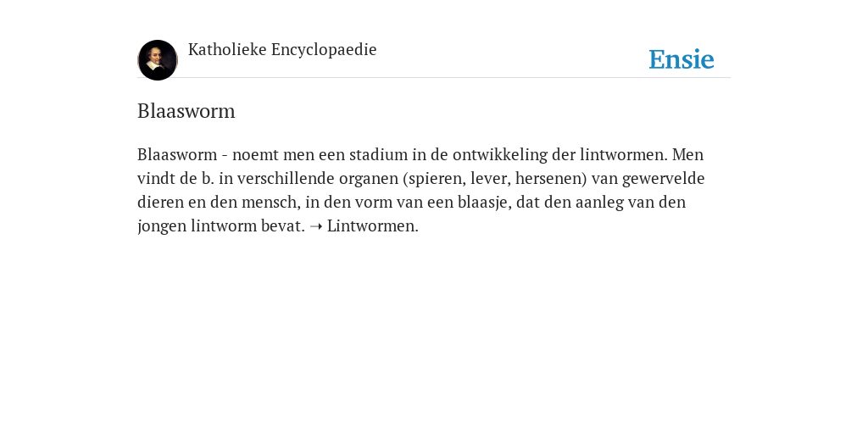Click the blue Ensie logo

pyautogui.click(x=682, y=59)
